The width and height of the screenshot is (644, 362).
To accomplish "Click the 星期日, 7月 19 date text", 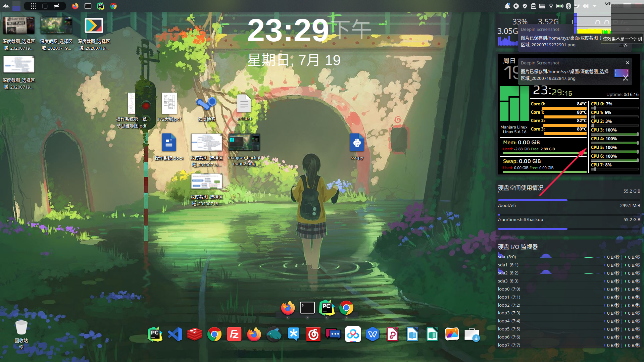I will [x=294, y=60].
